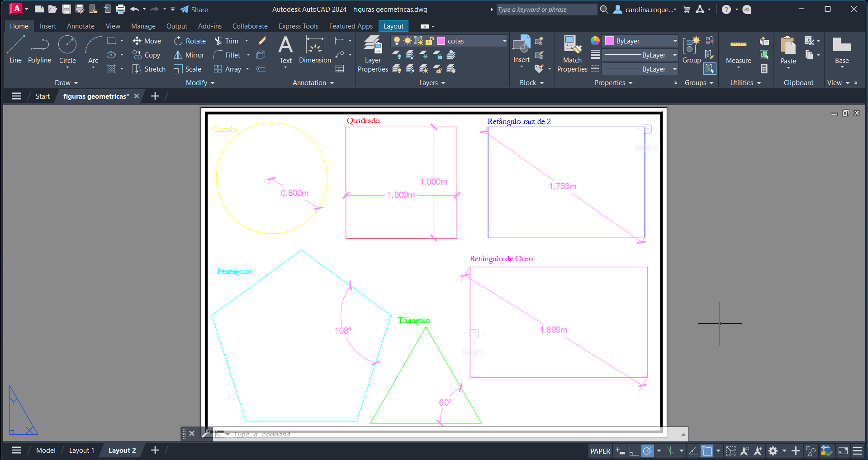
Task: Switch to Layout 1 tab
Action: click(81, 450)
